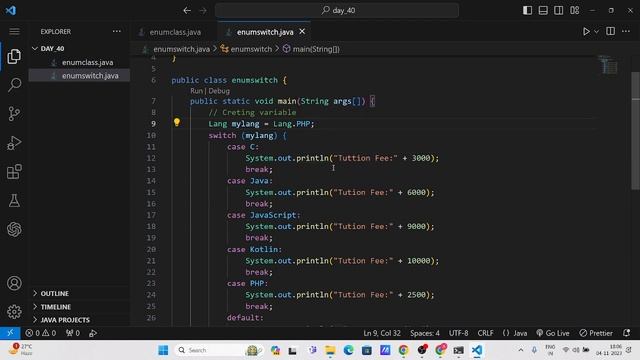The width and height of the screenshot is (640, 360).
Task: Click the Go Back arrow
Action: pos(187,10)
